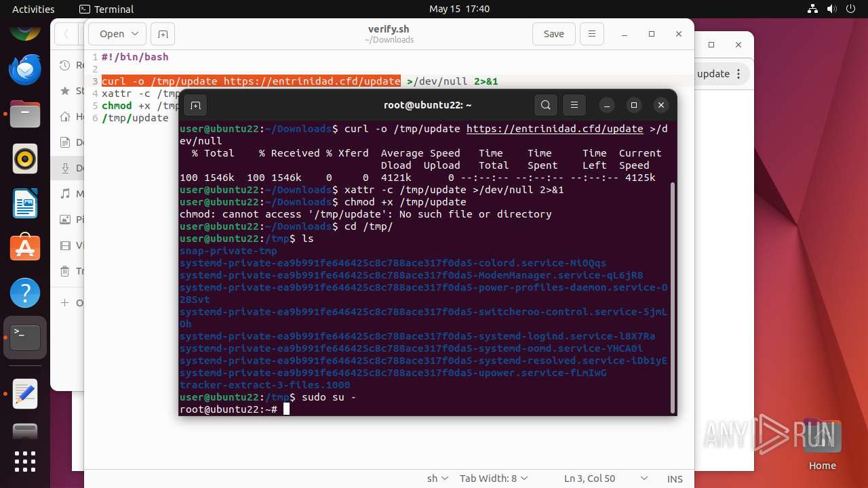Screen dimensions: 868x488
Task: Click Activities in the top bar
Action: click(x=33, y=9)
